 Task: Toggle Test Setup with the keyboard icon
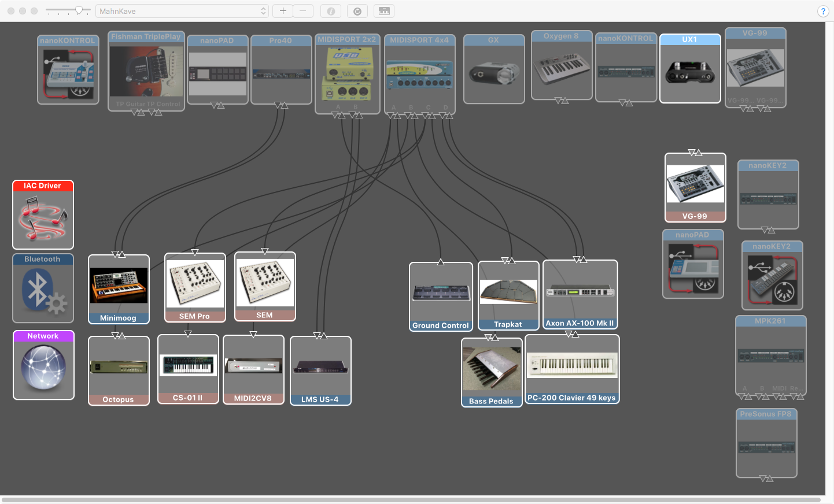(384, 11)
